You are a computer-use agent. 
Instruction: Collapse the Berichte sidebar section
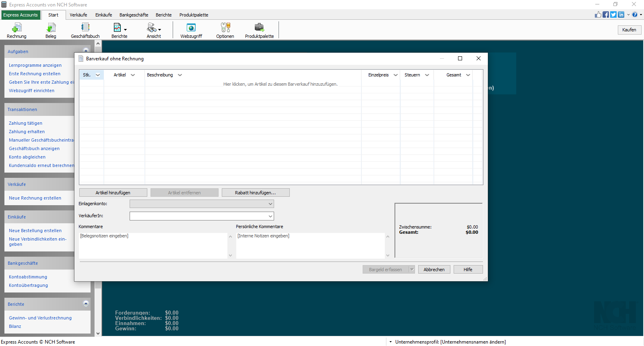[86, 304]
